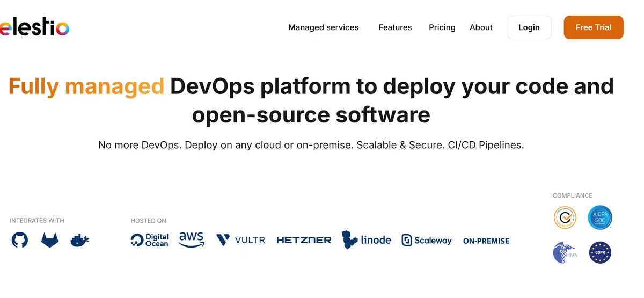Screen dimensions: 644x298
Task: Click the Login button
Action: [529, 27]
